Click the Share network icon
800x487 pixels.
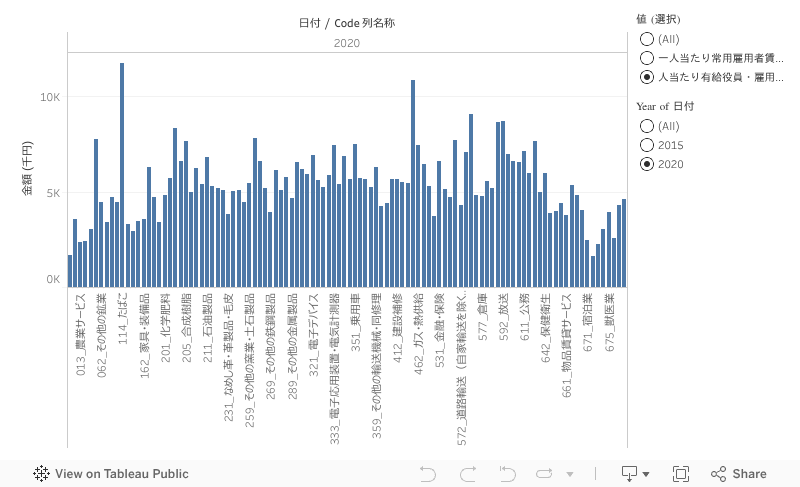(718, 474)
